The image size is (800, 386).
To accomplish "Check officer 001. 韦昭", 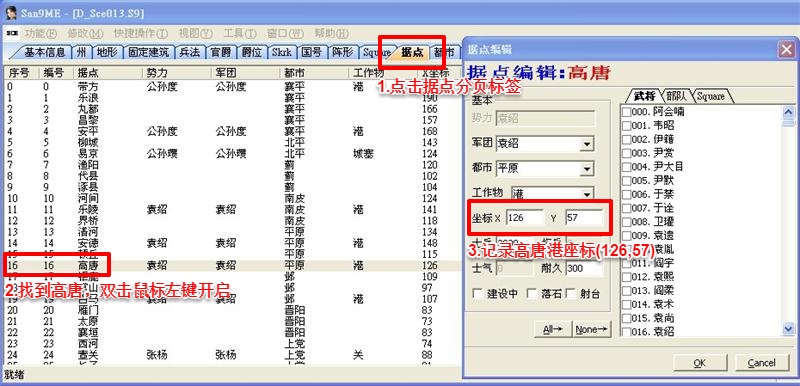I will 626,125.
